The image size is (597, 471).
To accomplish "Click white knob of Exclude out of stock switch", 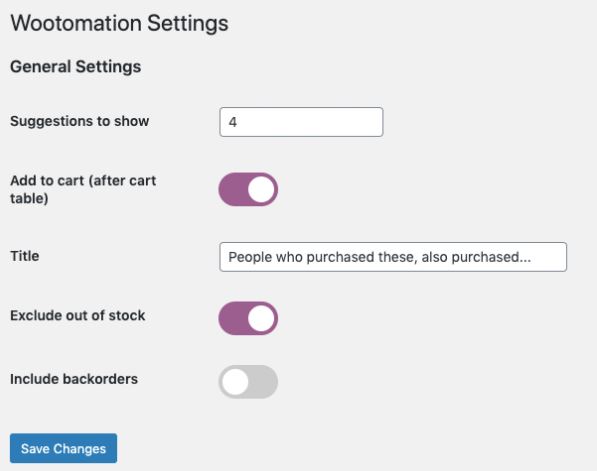I will pos(262,318).
